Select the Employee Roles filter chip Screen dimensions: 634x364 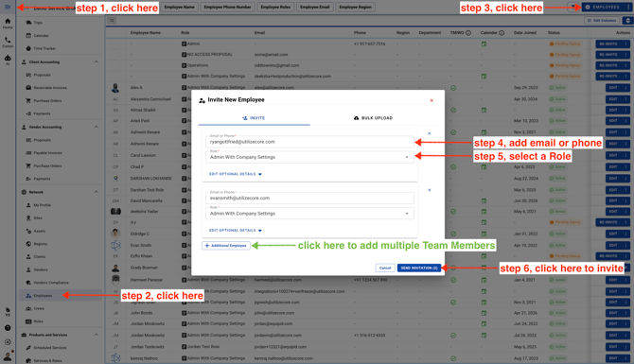[275, 7]
